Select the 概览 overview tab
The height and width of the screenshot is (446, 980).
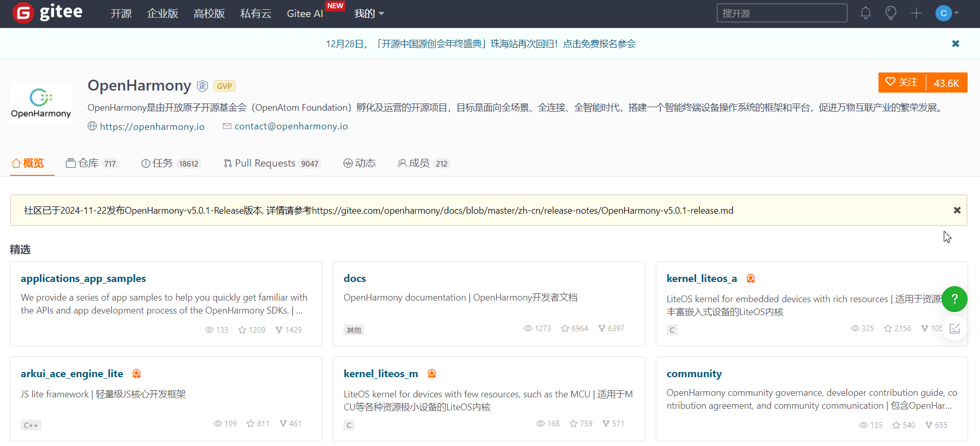point(28,163)
